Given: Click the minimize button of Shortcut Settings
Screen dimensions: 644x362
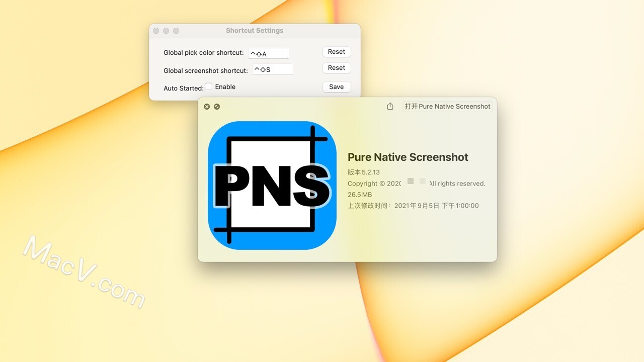Looking at the screenshot, I should pos(166,31).
